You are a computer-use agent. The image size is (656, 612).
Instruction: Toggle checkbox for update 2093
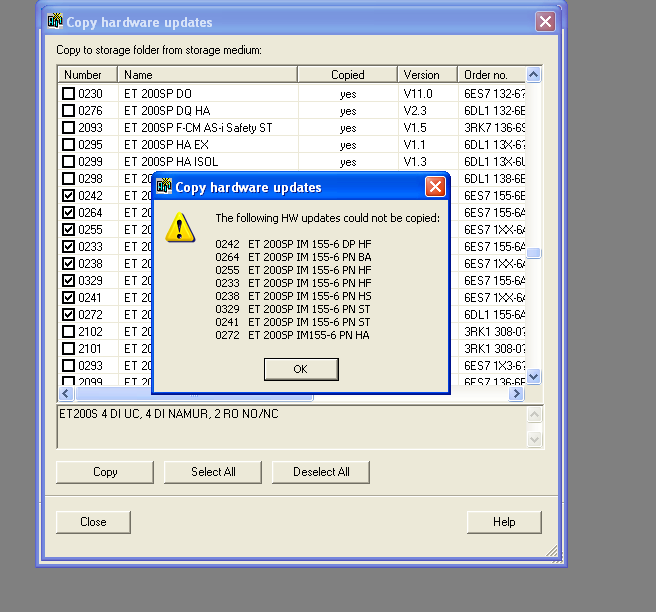click(x=68, y=127)
